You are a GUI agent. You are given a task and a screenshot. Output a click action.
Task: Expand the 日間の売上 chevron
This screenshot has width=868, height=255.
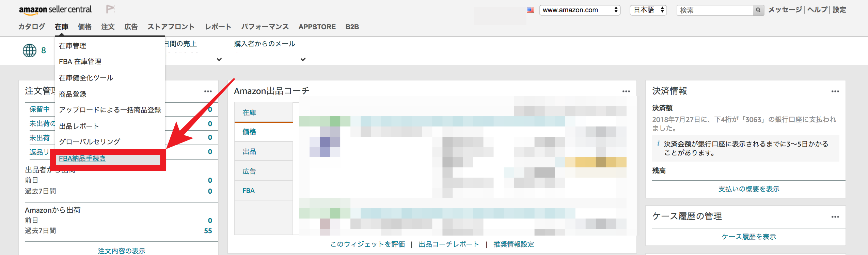[x=219, y=59]
